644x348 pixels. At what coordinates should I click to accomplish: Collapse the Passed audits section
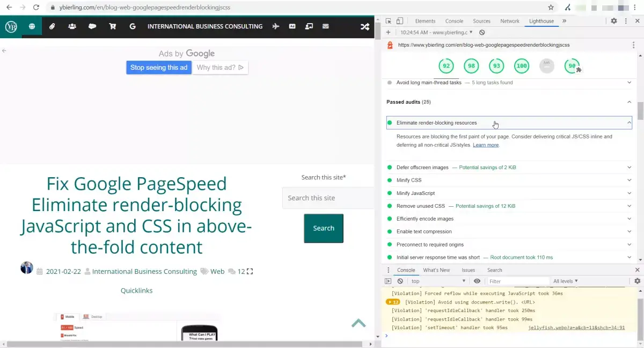click(x=629, y=102)
